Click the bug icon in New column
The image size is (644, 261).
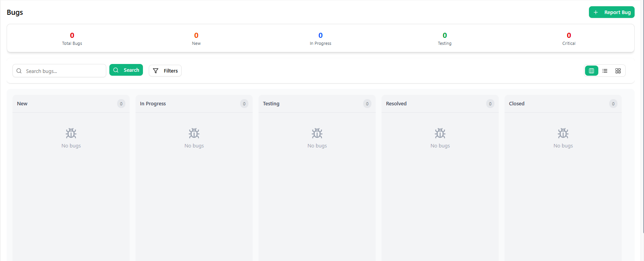(x=71, y=133)
